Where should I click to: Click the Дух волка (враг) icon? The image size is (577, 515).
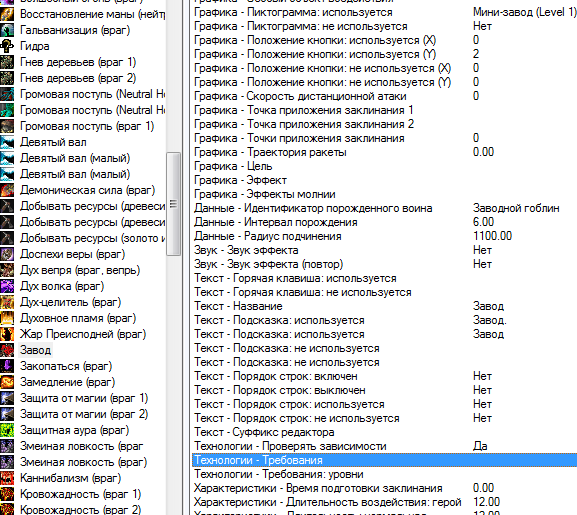coord(7,286)
